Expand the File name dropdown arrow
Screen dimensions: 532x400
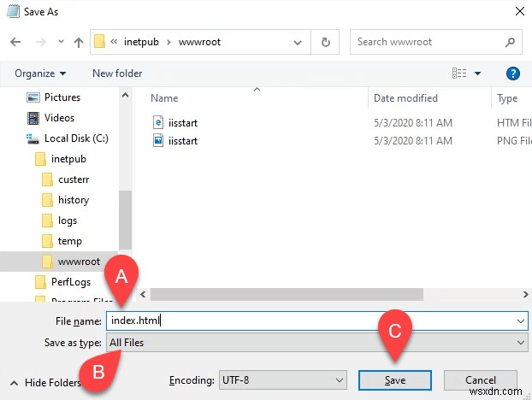521,321
